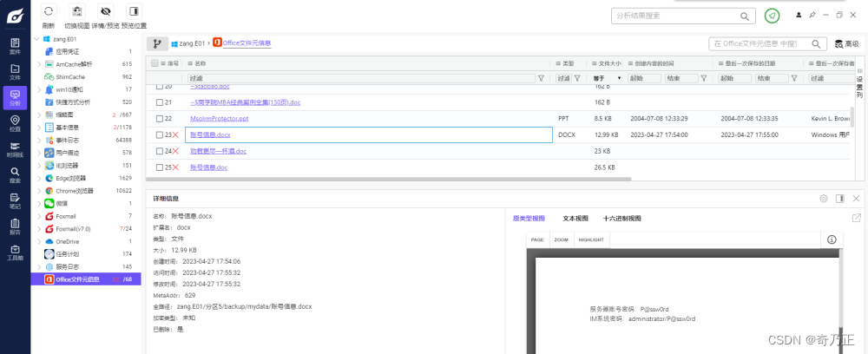Click the 高级 advanced search button

coord(847,43)
